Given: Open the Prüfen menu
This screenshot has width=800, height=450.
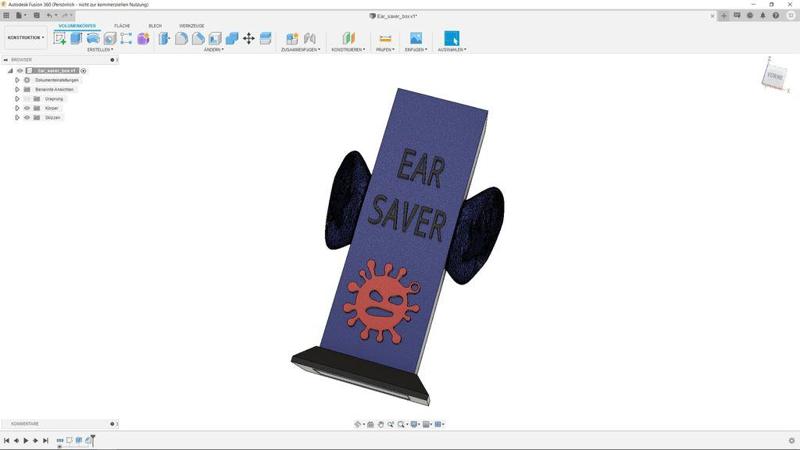Looking at the screenshot, I should click(x=385, y=49).
